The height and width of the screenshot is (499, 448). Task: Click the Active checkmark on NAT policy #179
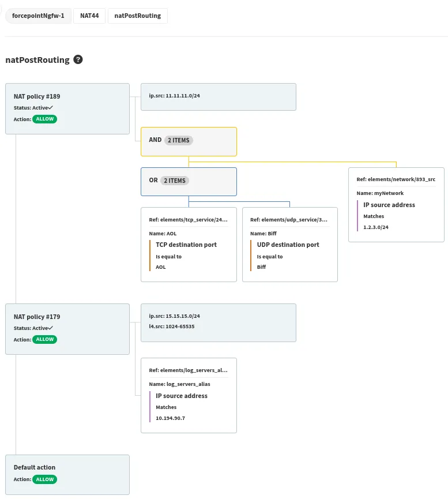point(51,328)
